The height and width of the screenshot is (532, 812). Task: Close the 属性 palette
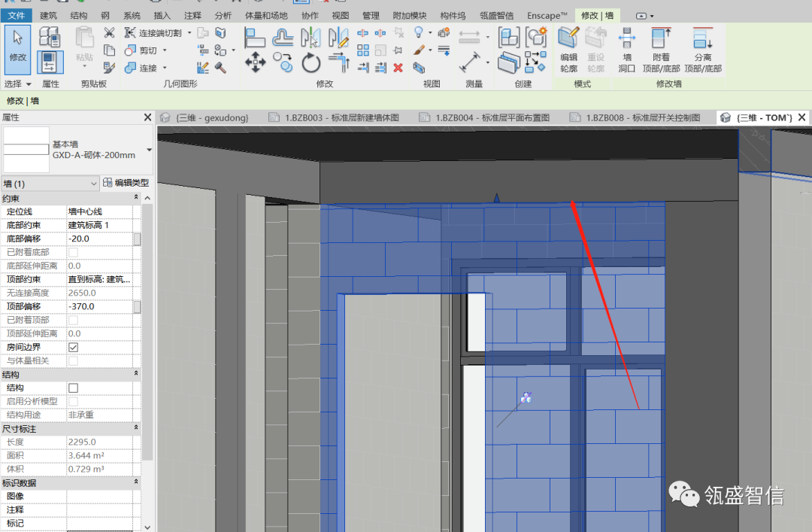pyautogui.click(x=147, y=117)
